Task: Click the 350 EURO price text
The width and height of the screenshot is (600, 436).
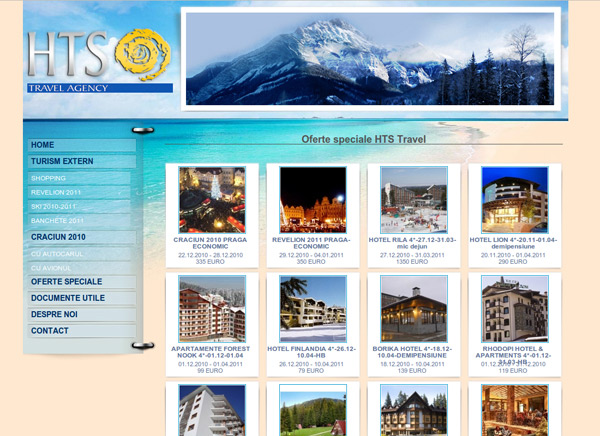Action: [311, 262]
